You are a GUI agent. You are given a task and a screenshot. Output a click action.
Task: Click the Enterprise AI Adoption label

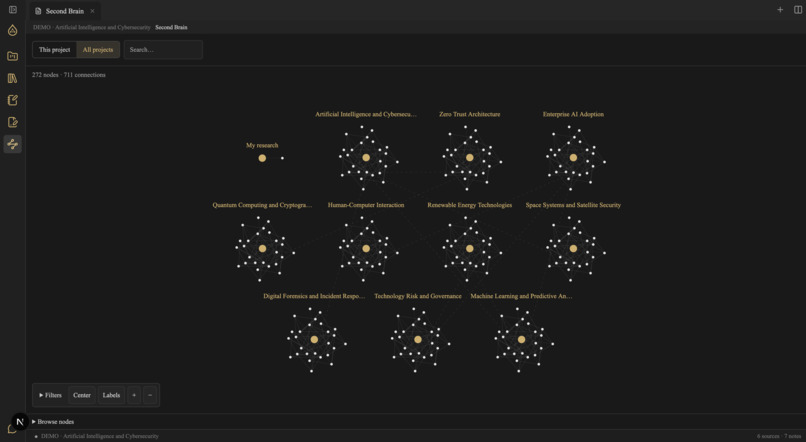point(573,115)
